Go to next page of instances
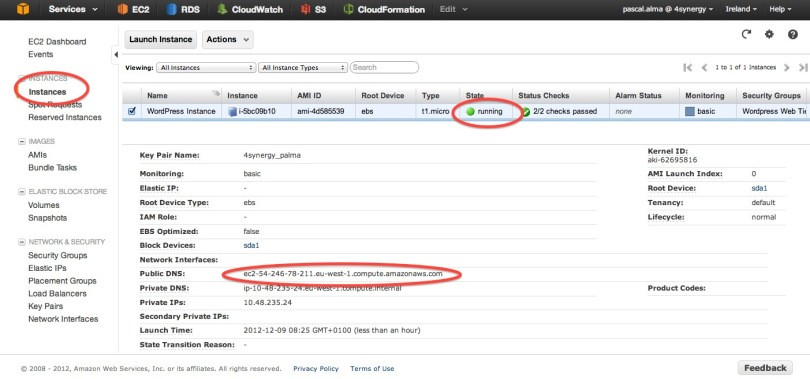This screenshot has height=379, width=810. (787, 67)
